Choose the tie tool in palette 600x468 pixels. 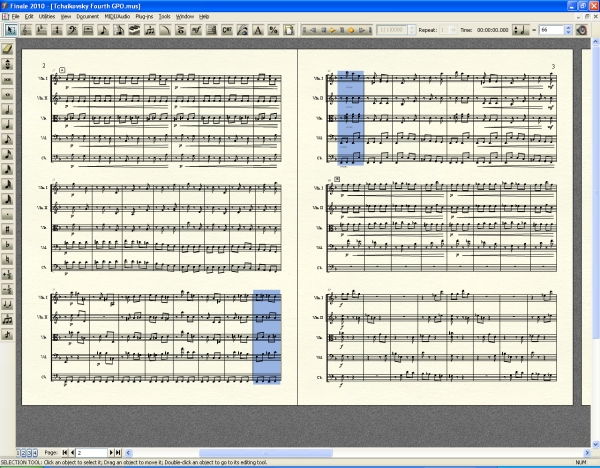pos(7,305)
